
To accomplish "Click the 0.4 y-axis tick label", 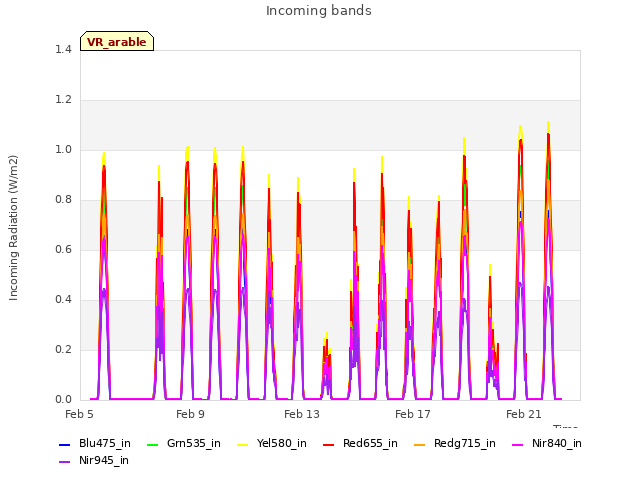I will (63, 300).
